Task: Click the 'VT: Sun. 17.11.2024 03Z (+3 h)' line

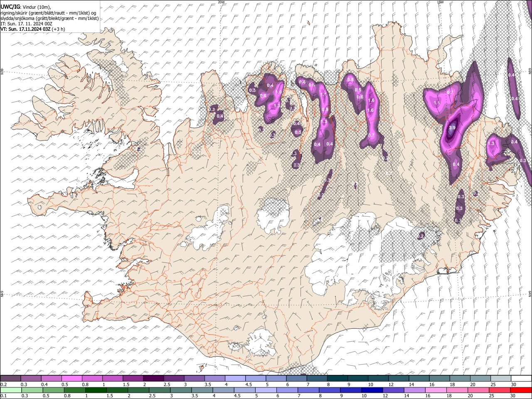Action: (x=32, y=29)
